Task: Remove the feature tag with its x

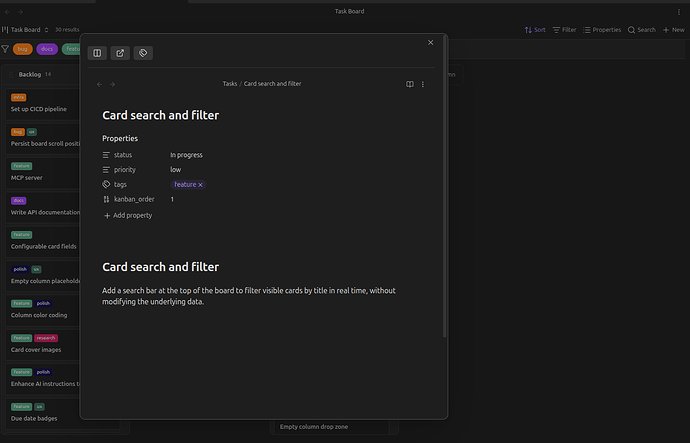Action: point(200,185)
